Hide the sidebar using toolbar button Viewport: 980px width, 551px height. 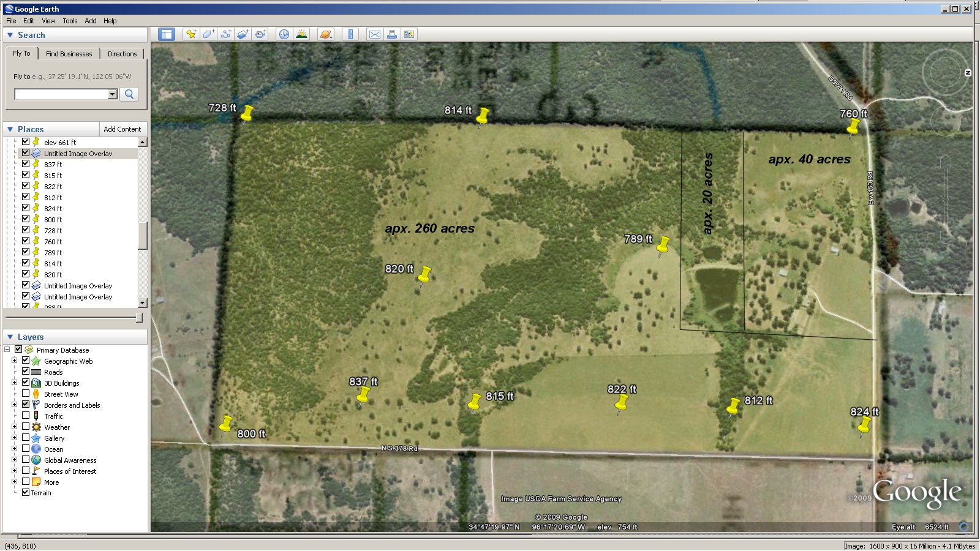[x=167, y=34]
